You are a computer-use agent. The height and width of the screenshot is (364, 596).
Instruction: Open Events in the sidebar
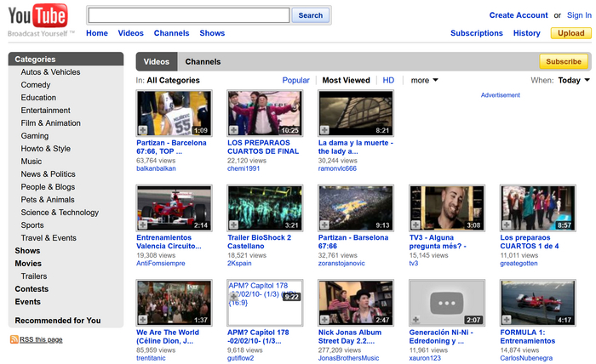click(x=27, y=302)
